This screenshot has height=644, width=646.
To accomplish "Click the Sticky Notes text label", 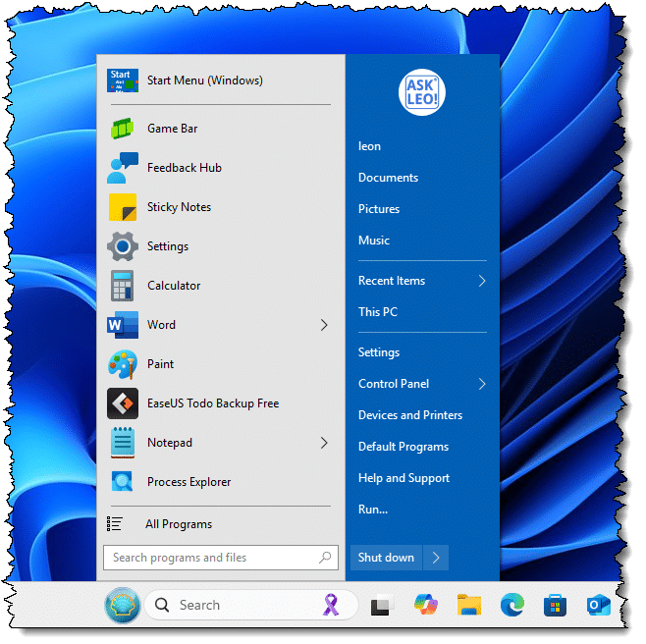I will (x=181, y=209).
